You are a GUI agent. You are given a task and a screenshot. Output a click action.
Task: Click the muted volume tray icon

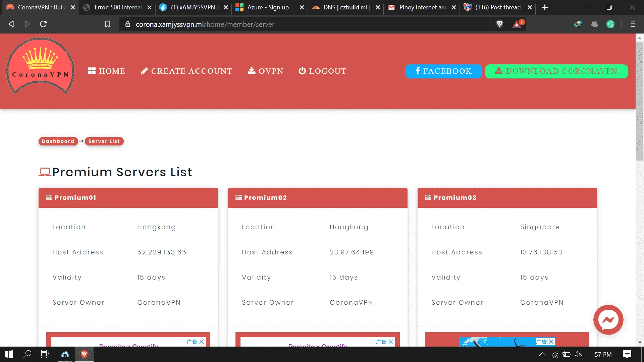578,354
